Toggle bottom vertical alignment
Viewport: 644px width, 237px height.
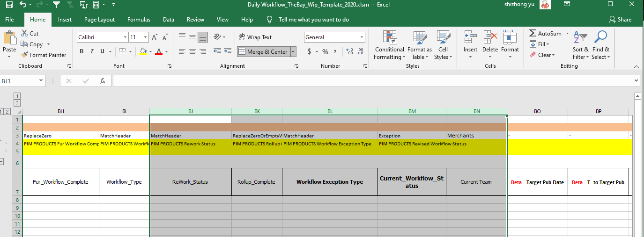tap(203, 37)
